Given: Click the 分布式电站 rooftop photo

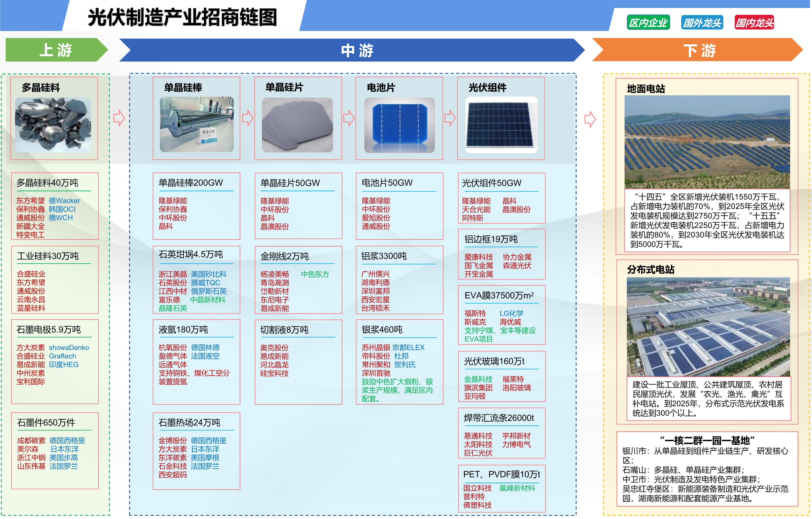Looking at the screenshot, I should 708,327.
